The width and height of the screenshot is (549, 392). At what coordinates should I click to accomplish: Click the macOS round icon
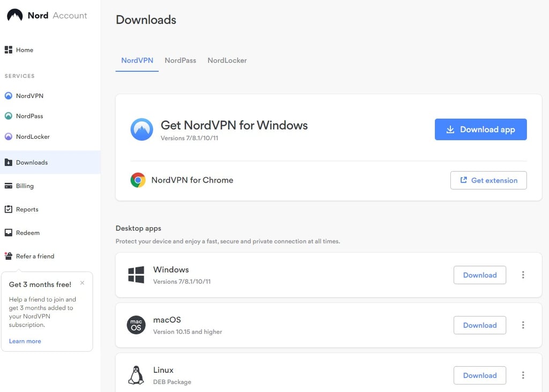tap(136, 325)
